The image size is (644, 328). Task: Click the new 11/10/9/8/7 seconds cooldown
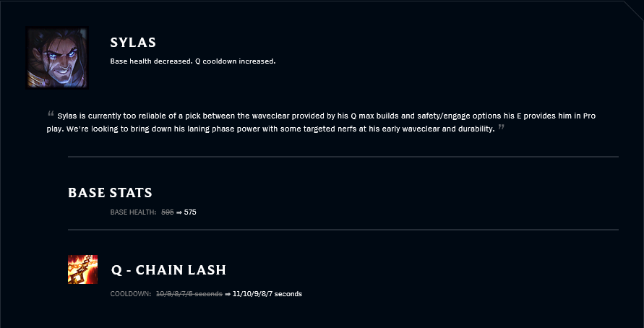click(x=267, y=294)
